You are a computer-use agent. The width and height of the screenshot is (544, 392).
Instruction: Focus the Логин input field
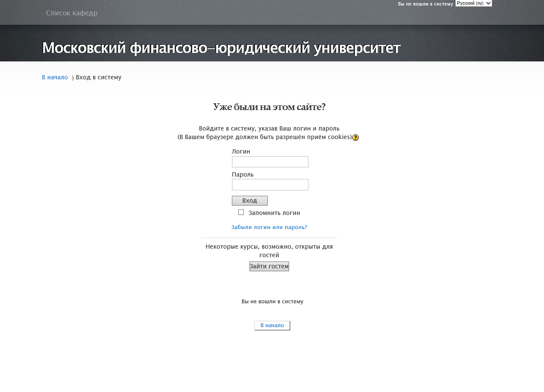point(270,162)
